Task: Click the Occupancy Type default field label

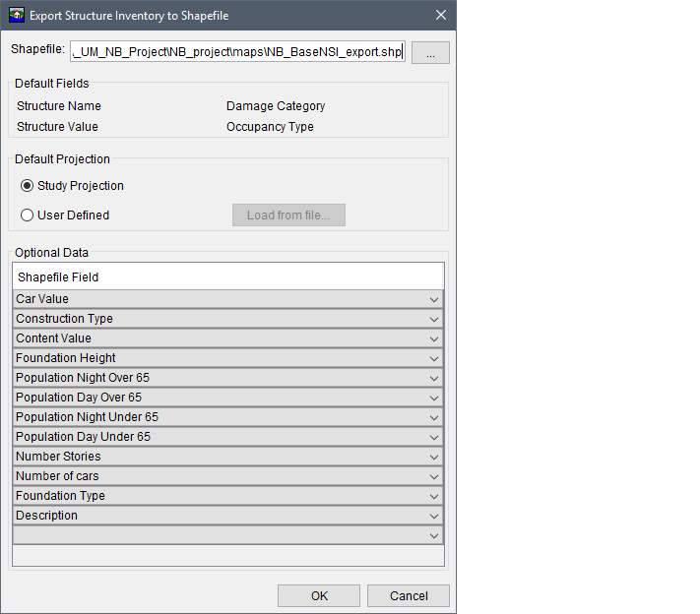Action: click(x=270, y=127)
